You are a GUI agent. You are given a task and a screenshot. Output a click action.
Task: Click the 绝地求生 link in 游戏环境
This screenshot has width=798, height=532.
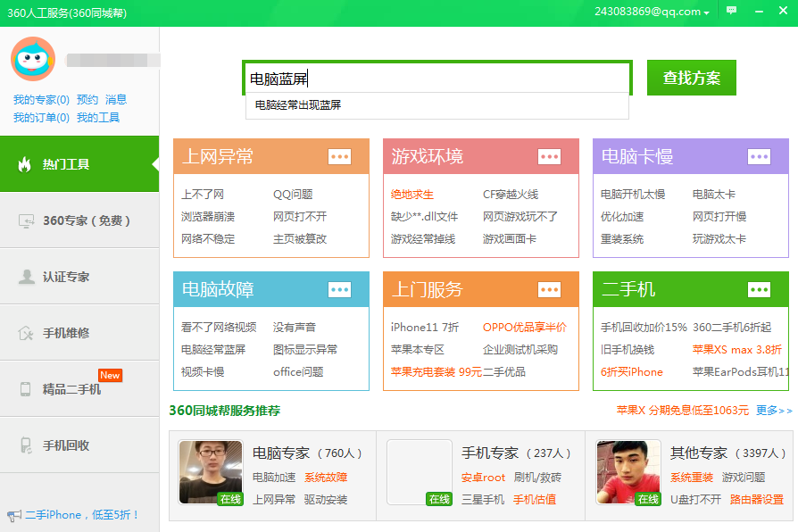tap(412, 195)
